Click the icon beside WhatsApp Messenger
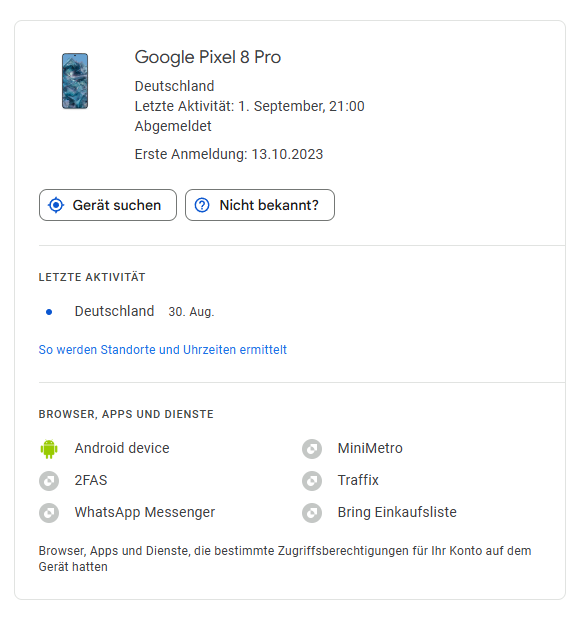Image resolution: width=581 pixels, height=622 pixels. [49, 513]
